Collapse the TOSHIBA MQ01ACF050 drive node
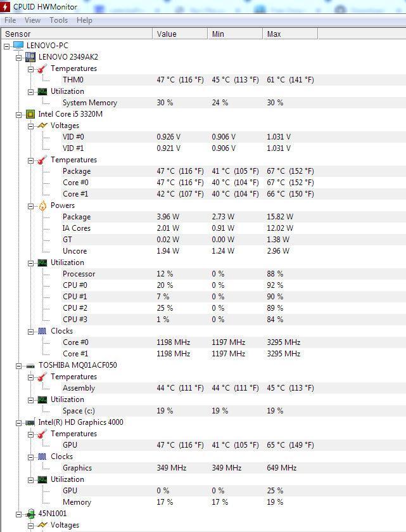 pos(19,365)
